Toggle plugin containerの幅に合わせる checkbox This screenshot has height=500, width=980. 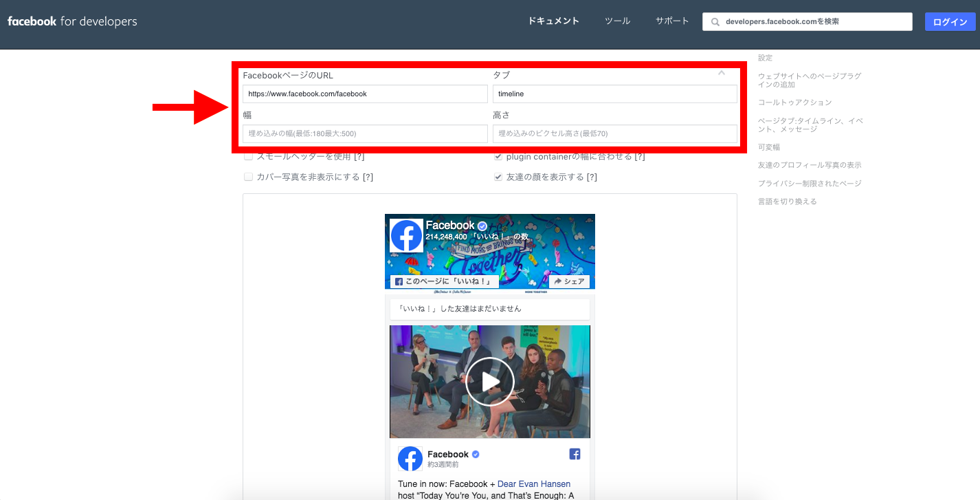pos(498,156)
